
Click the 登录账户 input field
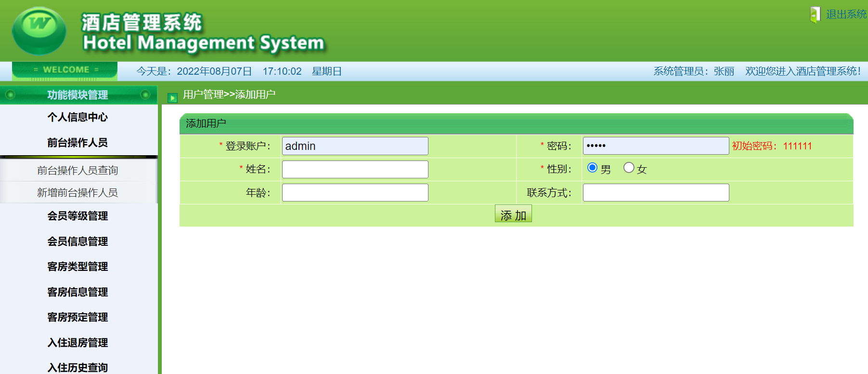tap(355, 146)
